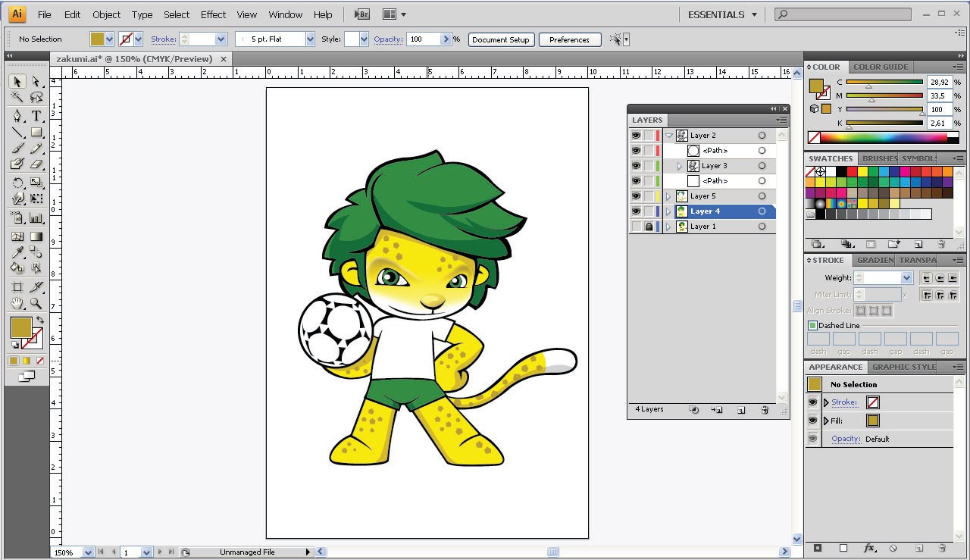Select the Zoom magnifier tool

click(x=36, y=303)
